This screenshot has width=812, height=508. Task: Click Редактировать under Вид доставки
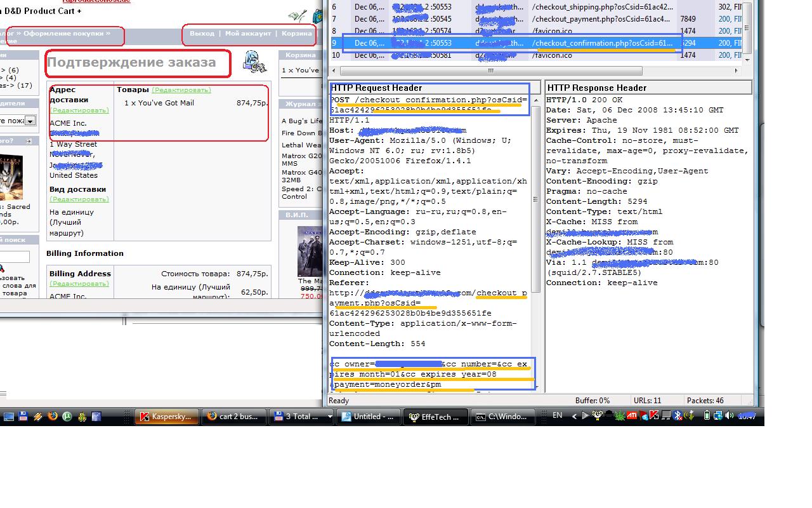[79, 199]
